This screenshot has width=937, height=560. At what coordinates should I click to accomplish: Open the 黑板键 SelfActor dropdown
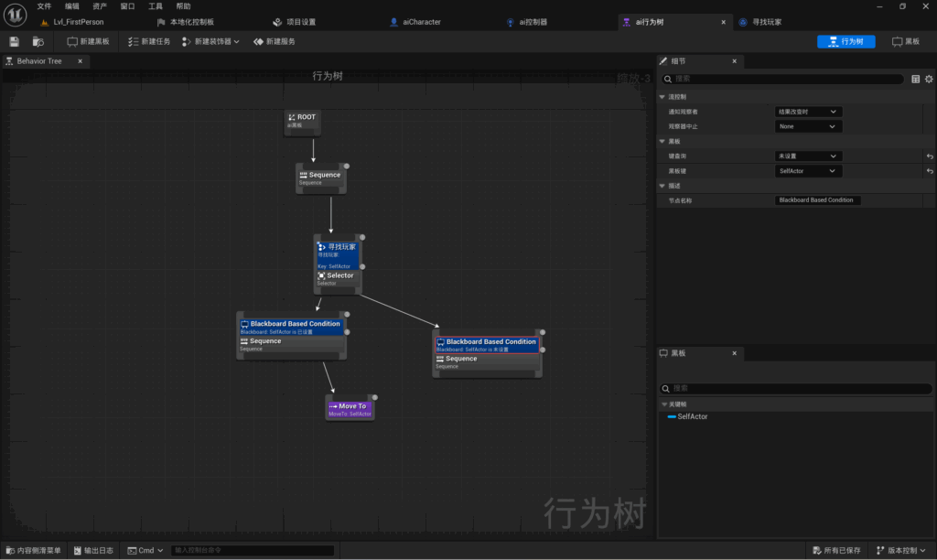808,171
